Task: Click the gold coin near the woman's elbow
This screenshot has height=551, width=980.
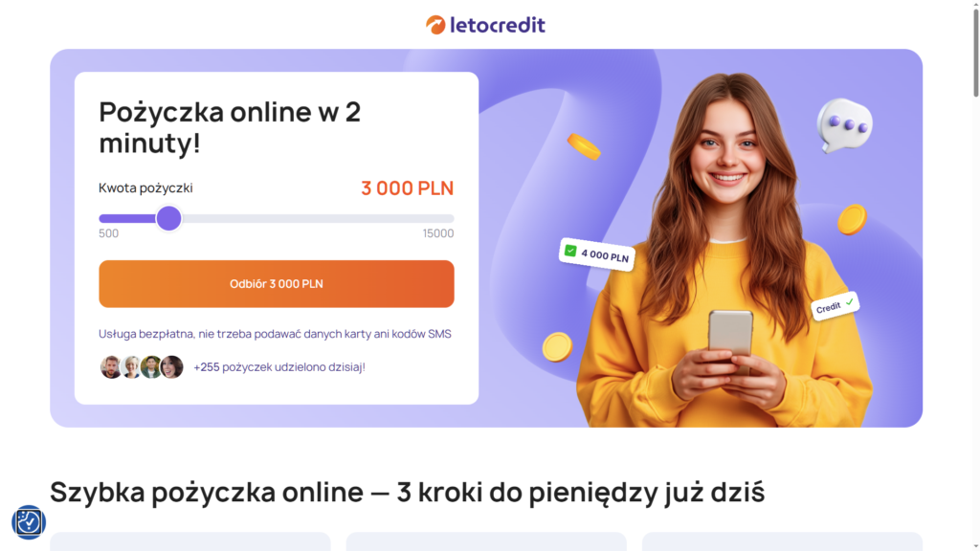Action: tap(557, 346)
